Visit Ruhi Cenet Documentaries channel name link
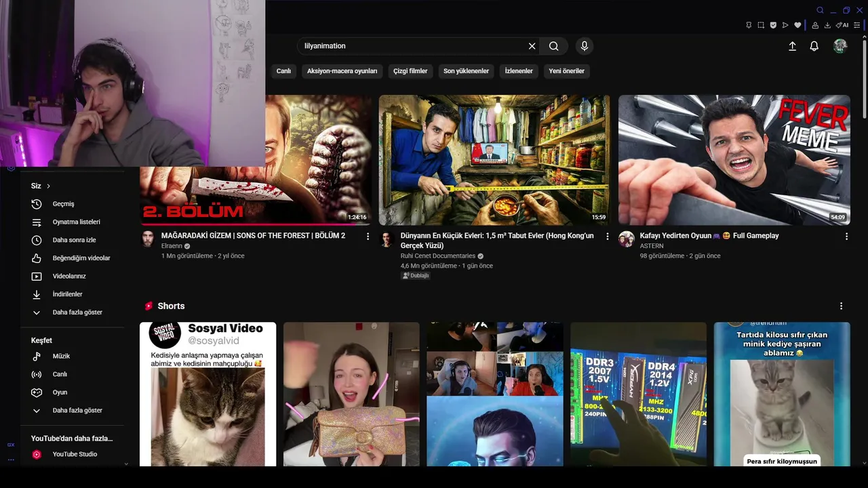This screenshot has height=488, width=868. 438,256
